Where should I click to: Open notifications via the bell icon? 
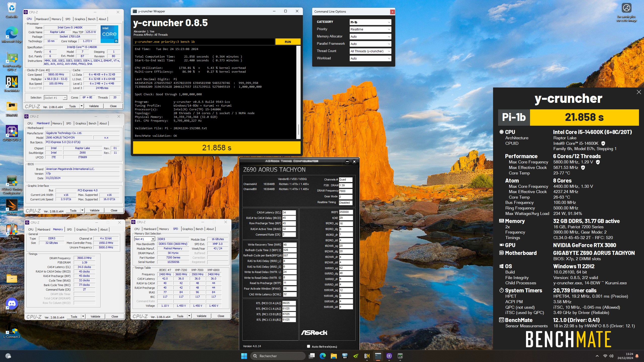click(637, 356)
